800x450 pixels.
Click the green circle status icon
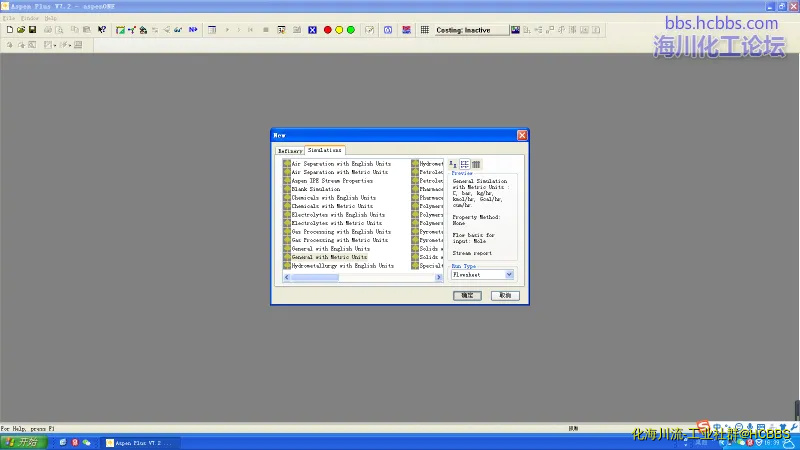point(351,30)
